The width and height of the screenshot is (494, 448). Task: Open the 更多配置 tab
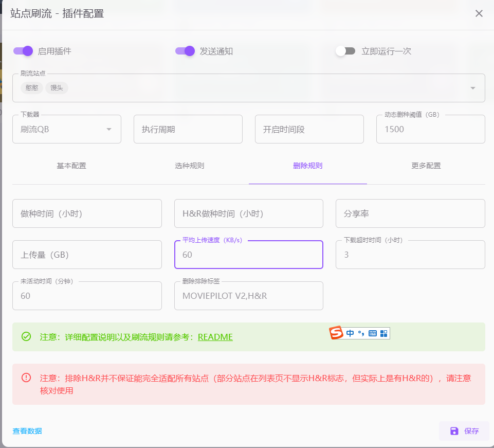(426, 166)
